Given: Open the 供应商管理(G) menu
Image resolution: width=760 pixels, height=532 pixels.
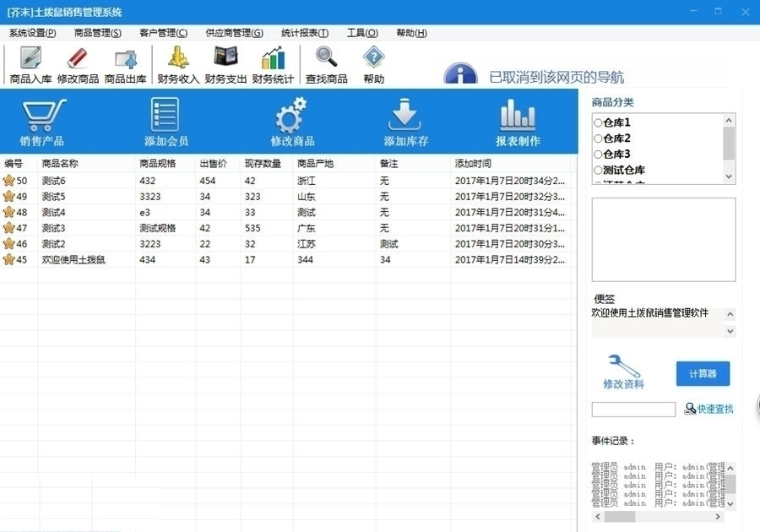Looking at the screenshot, I should coord(234,33).
